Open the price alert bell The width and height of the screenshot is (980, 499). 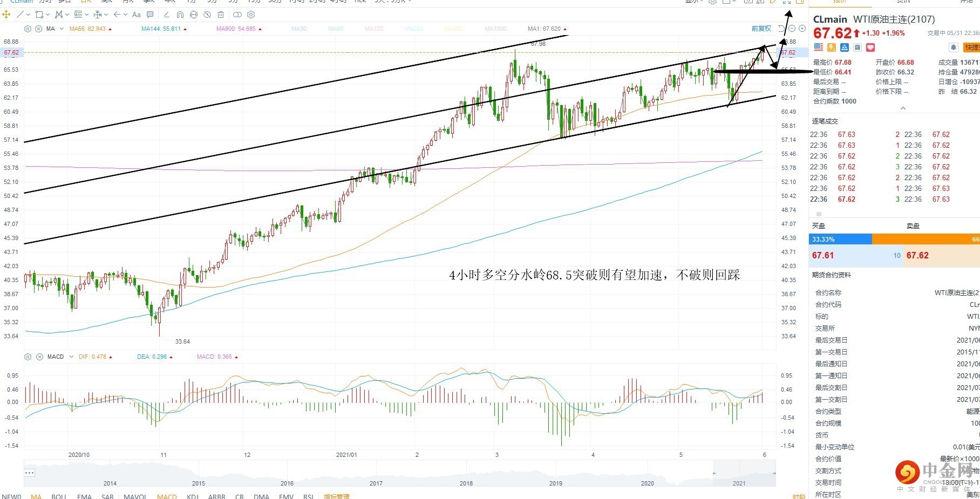coord(954,47)
